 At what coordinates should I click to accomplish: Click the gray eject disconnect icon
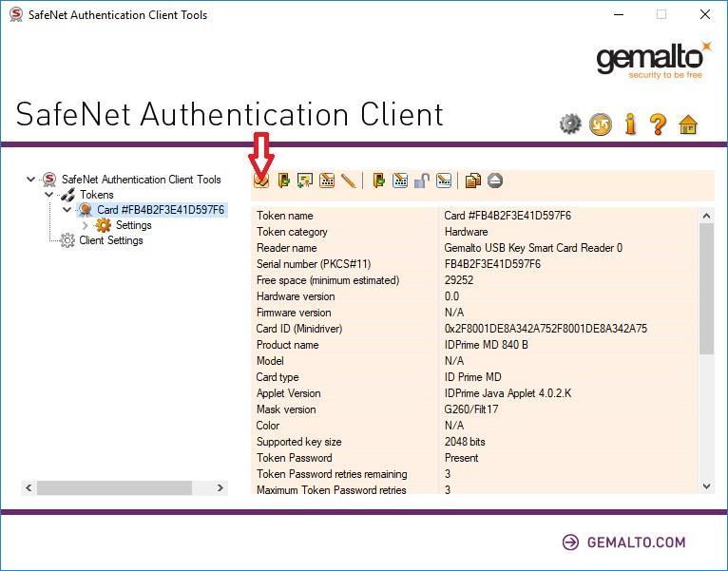(495, 181)
